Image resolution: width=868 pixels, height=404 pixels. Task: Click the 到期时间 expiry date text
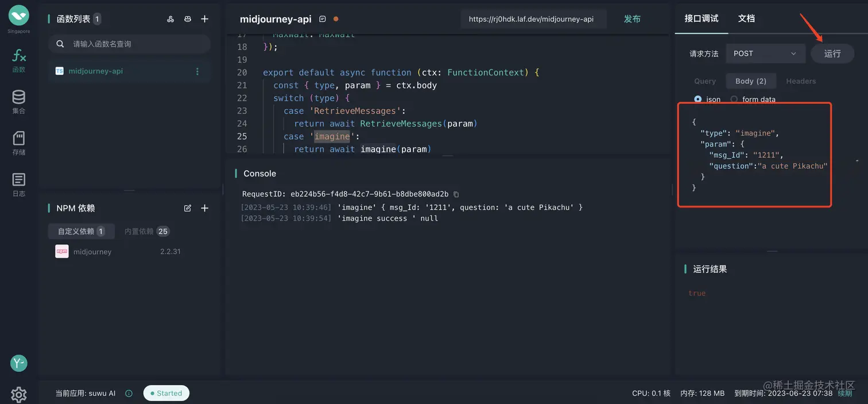[784, 393]
